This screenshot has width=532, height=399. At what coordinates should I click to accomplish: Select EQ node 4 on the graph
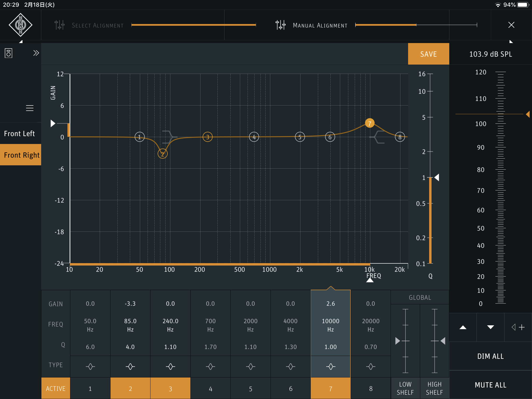(x=254, y=137)
